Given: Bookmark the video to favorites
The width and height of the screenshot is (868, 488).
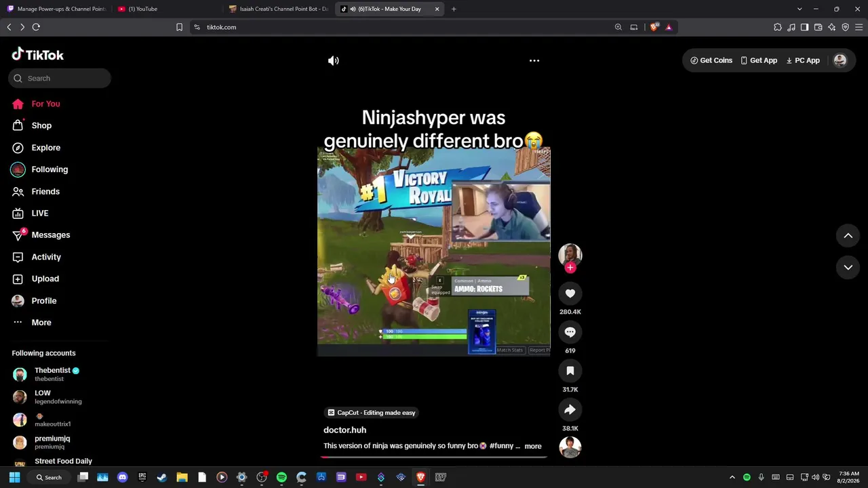Looking at the screenshot, I should pos(570,371).
